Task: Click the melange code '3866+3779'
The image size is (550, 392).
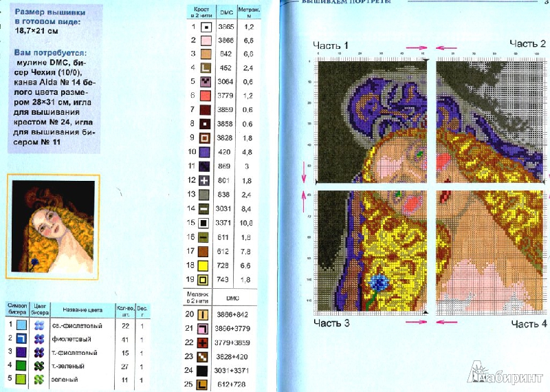Action: pyautogui.click(x=232, y=329)
